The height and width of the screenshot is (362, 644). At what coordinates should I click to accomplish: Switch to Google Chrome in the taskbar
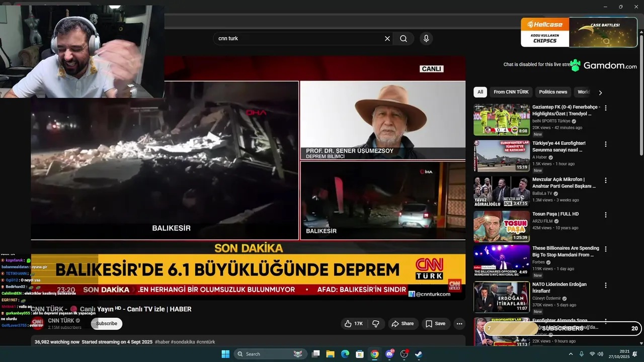coord(374,354)
